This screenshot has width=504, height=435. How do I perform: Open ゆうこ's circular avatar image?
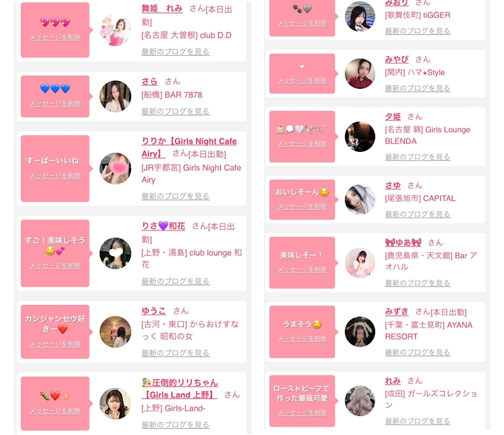coord(115,332)
